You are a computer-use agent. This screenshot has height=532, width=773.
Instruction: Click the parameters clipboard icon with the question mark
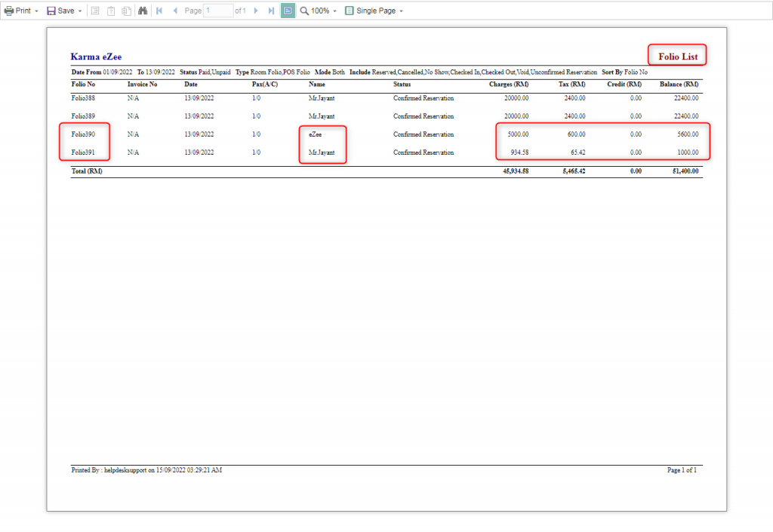pyautogui.click(x=111, y=11)
